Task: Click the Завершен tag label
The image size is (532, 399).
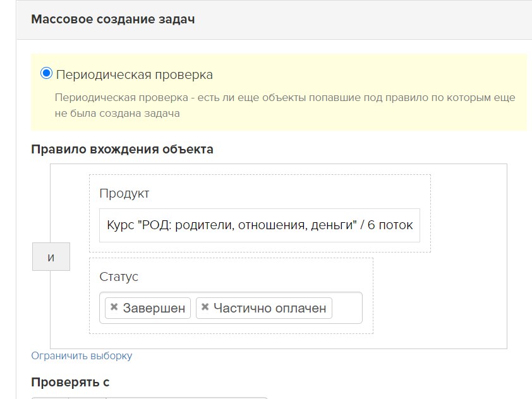Action: tap(154, 308)
